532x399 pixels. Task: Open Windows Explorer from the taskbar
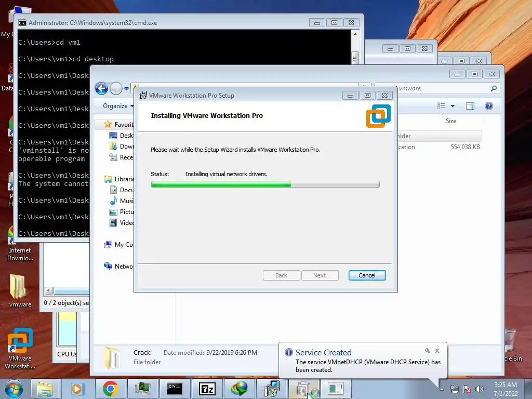pyautogui.click(x=45, y=389)
